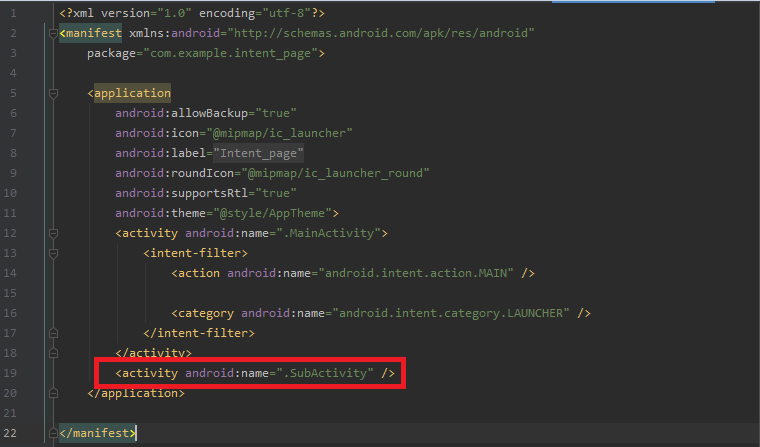Click the xml version declaration on line 1

192,13
